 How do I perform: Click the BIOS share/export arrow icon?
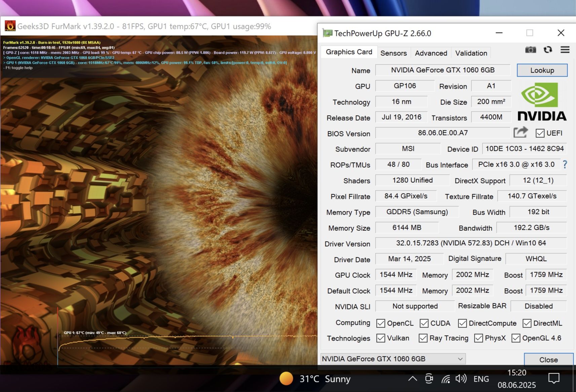point(521,132)
